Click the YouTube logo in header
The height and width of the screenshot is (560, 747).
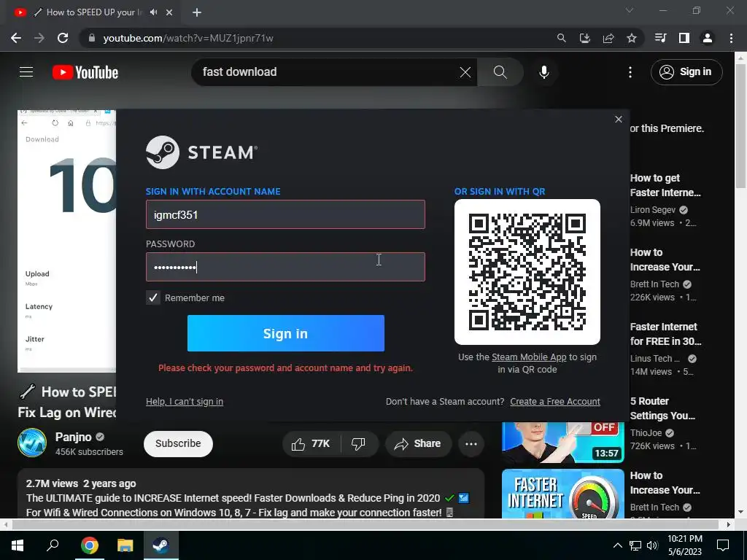pyautogui.click(x=85, y=72)
